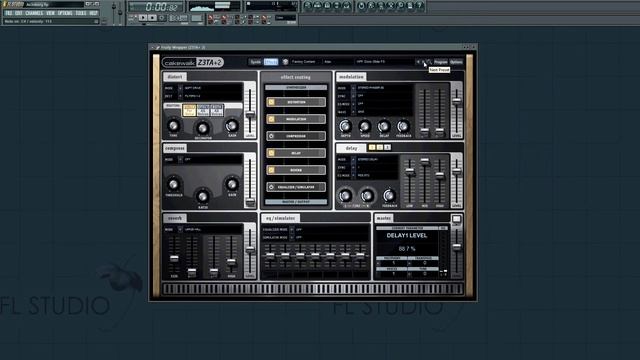Click the FL Studio time display
Image resolution: width=640 pixels, height=360 pixels.
point(156,7)
